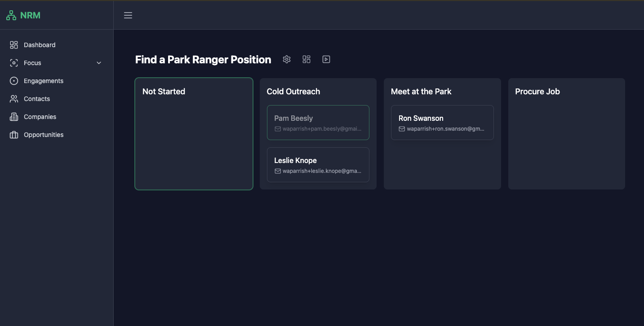Select the Leslie Knope card

(x=318, y=164)
